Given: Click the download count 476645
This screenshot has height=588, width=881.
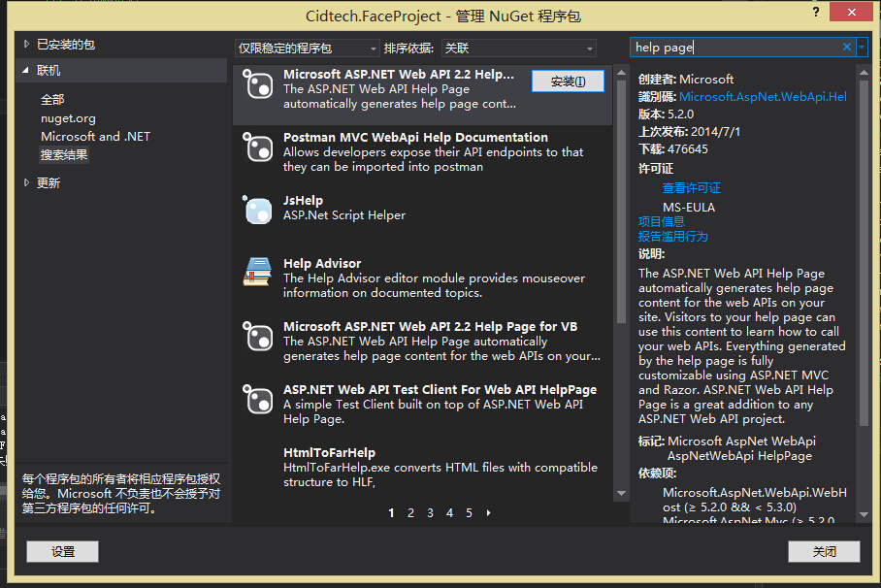Looking at the screenshot, I should [x=688, y=149].
